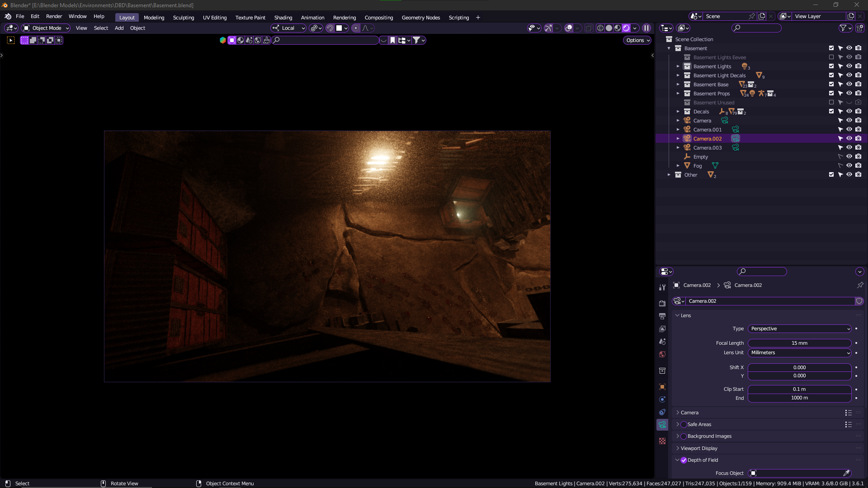Open the Scene properties tab

click(662, 342)
